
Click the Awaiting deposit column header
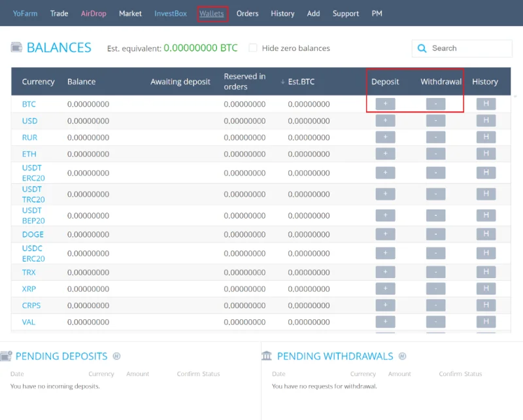180,82
